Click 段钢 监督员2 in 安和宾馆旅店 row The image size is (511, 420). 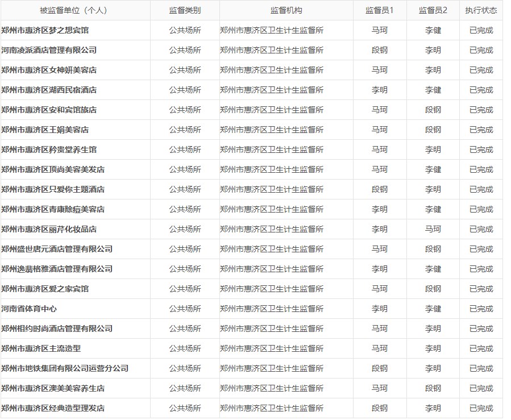pyautogui.click(x=433, y=110)
